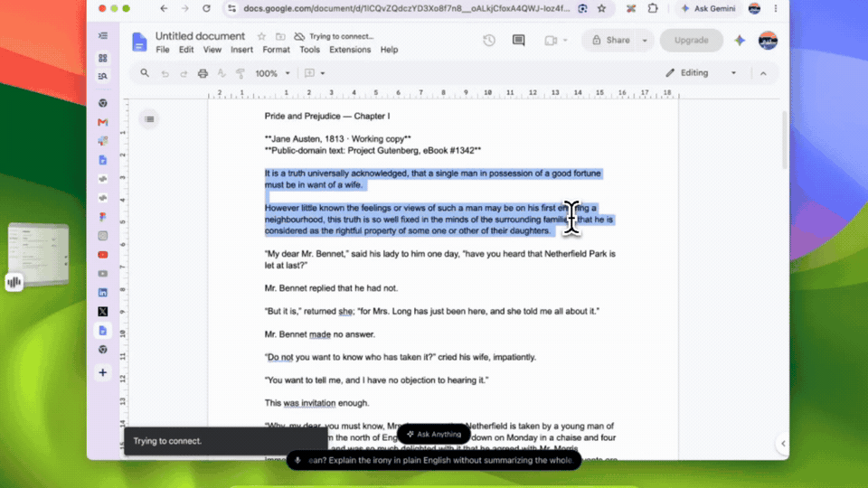Open the File menu
Viewport: 868px width, 488px height.
tap(163, 50)
